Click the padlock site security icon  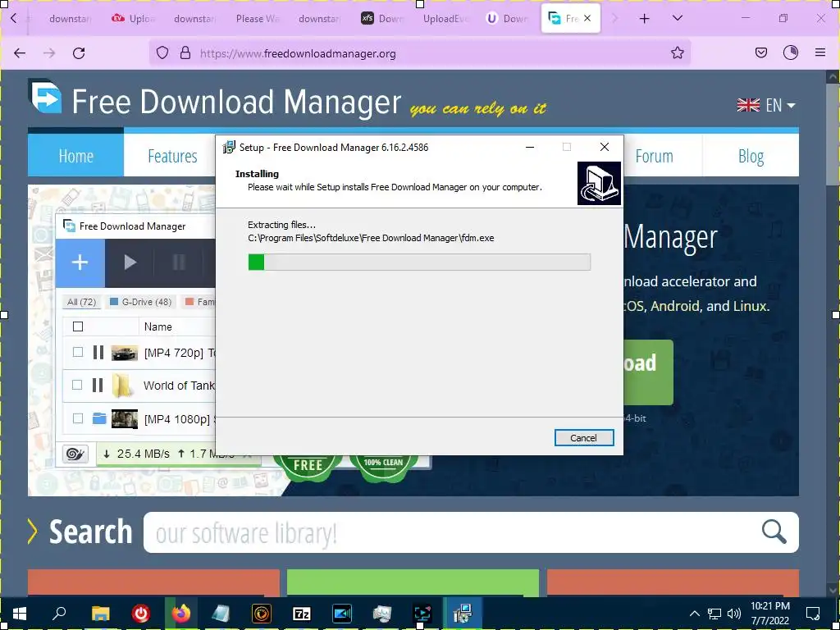185,53
